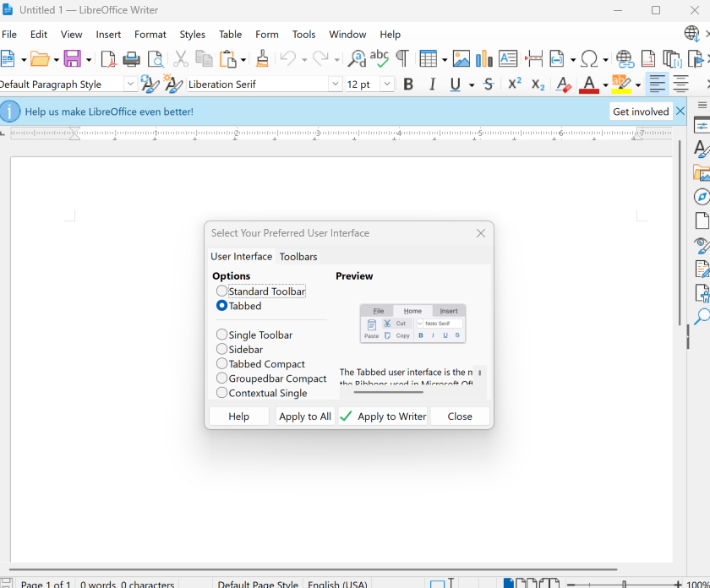This screenshot has width=710, height=588.
Task: Toggle center paragraph alignment button
Action: click(x=680, y=84)
